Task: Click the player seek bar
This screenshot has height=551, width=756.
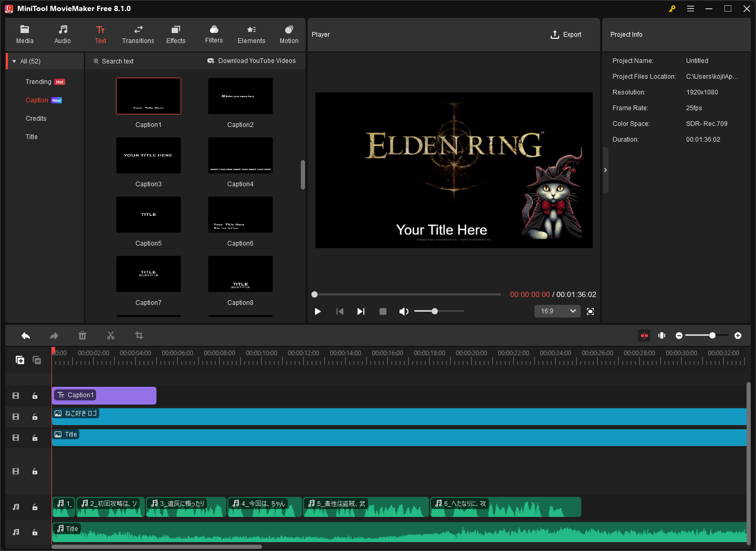Action: click(406, 294)
